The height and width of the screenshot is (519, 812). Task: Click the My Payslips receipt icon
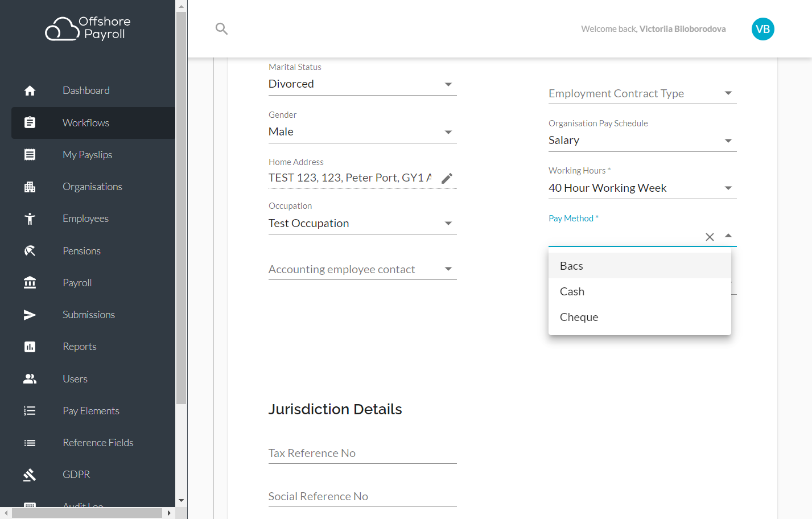click(30, 155)
